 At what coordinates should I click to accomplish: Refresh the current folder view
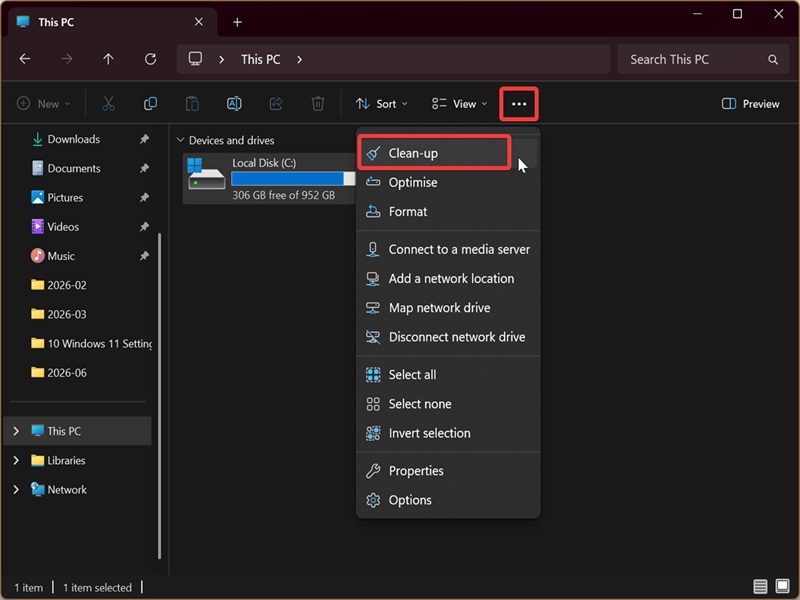coord(151,59)
